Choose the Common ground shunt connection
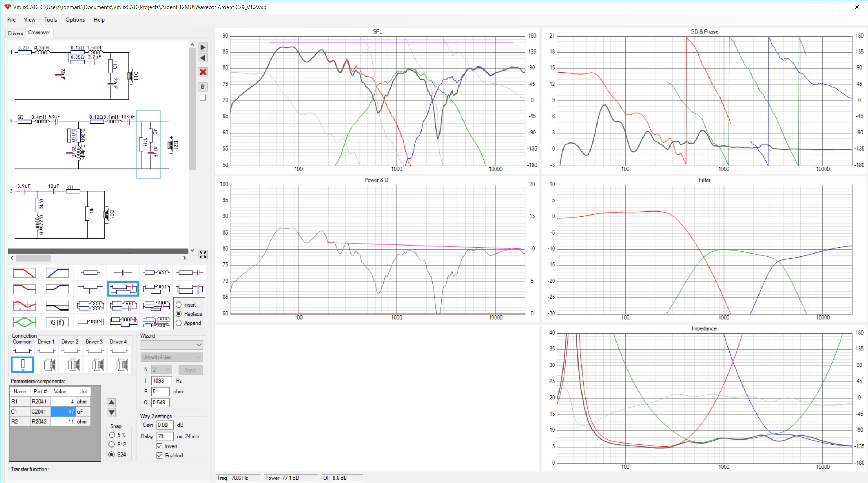868x483 pixels. click(23, 365)
